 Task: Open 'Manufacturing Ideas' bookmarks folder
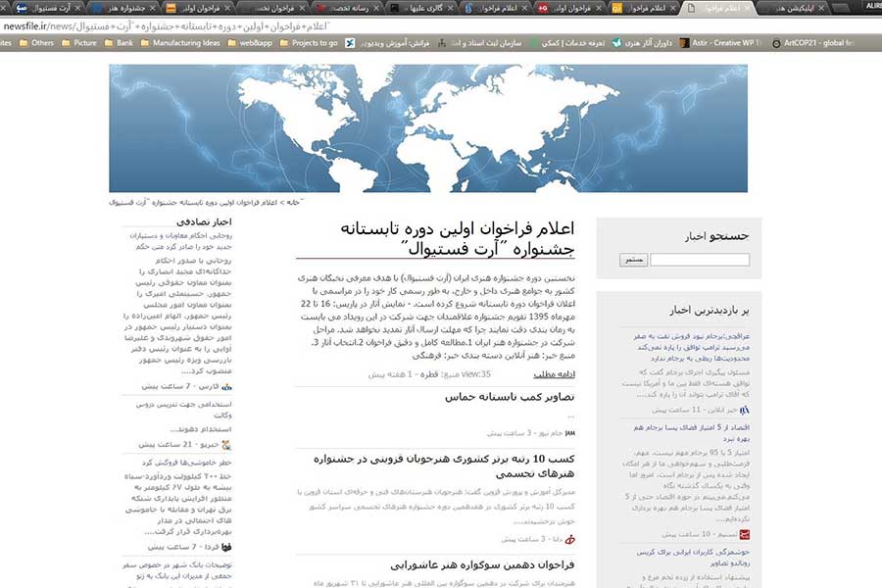[178, 43]
